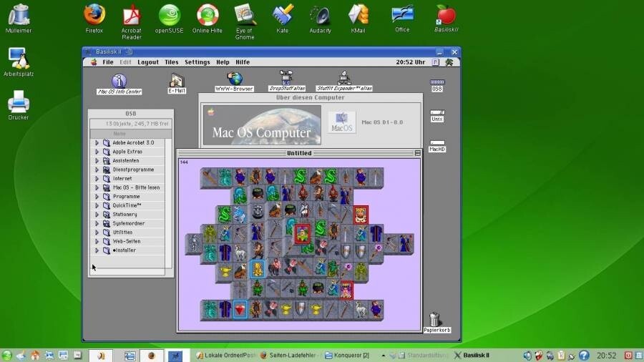Viewport: 644px width, 362px height.
Task: Open the Mac OS Info Center icon
Action: click(119, 82)
